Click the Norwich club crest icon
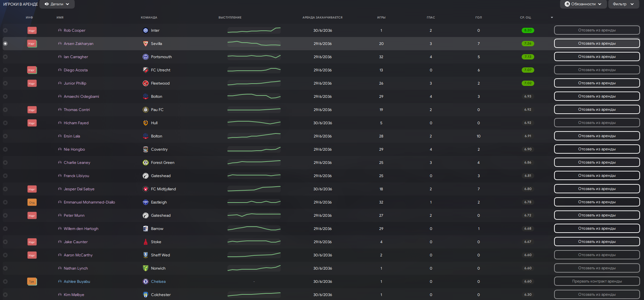This screenshot has height=300, width=644. [x=145, y=268]
